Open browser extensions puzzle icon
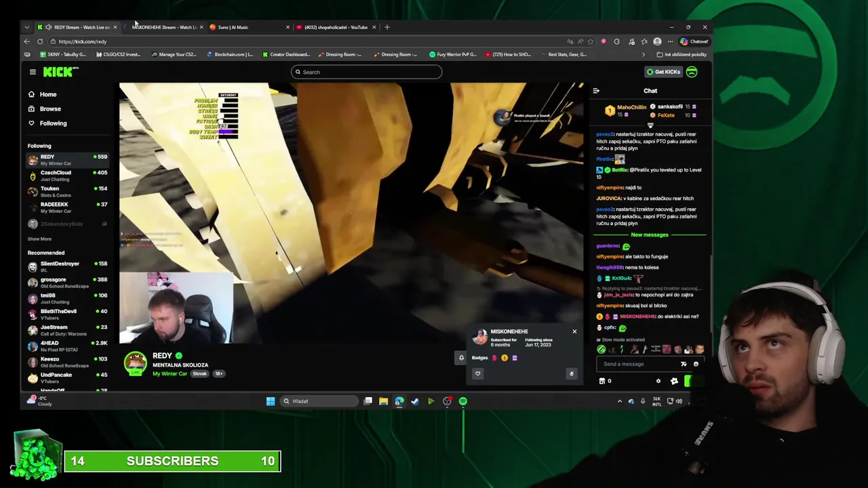 point(617,41)
